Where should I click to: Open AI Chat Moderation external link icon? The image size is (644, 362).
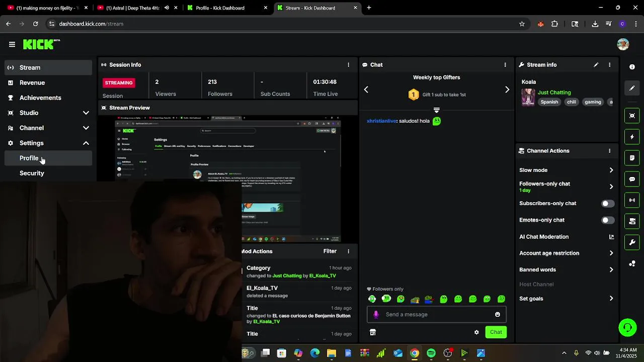(x=611, y=237)
